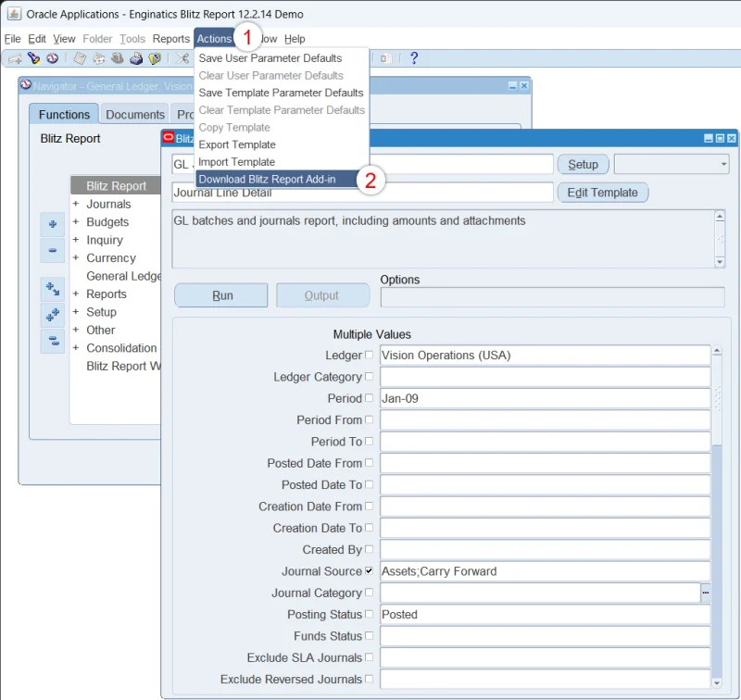Expand the Other tree node

coord(76,330)
